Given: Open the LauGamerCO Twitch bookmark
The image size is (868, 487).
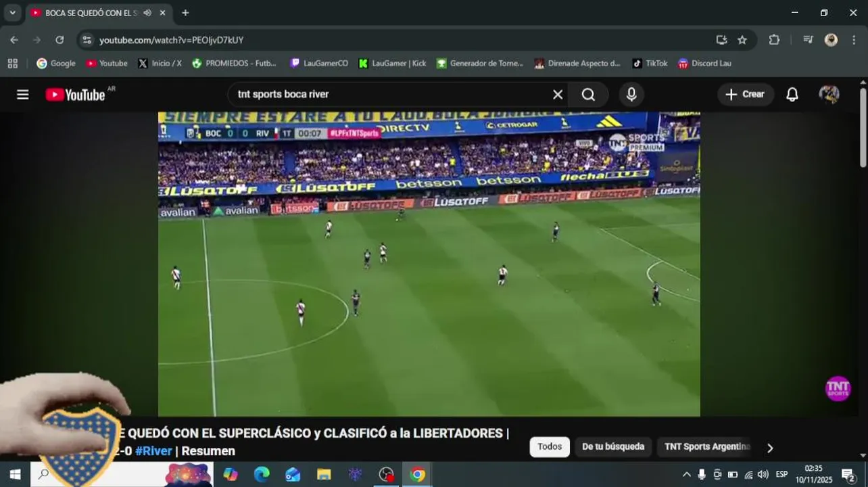Looking at the screenshot, I should 319,64.
